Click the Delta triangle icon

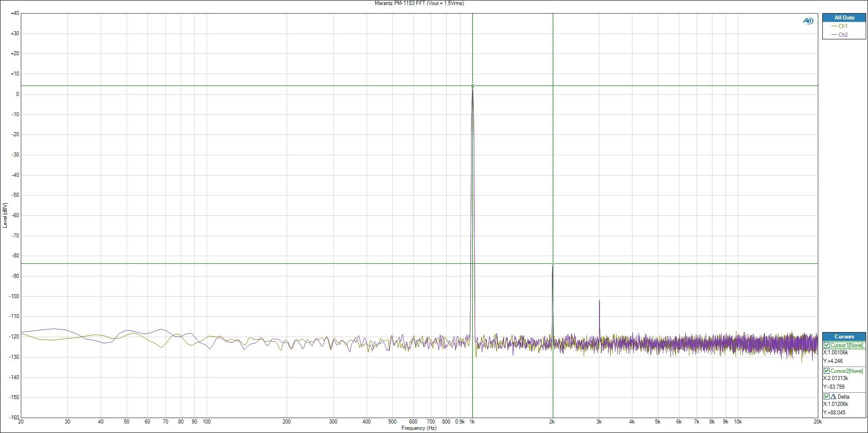833,397
